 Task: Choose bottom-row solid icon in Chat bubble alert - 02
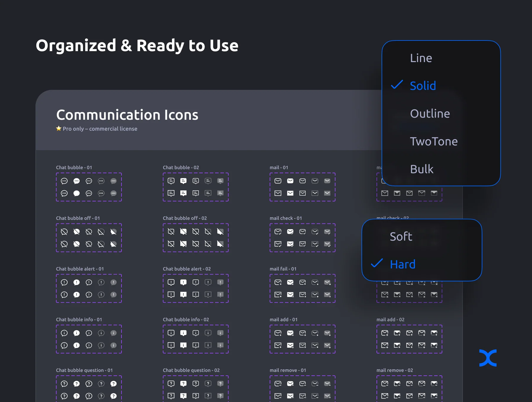[x=184, y=295]
